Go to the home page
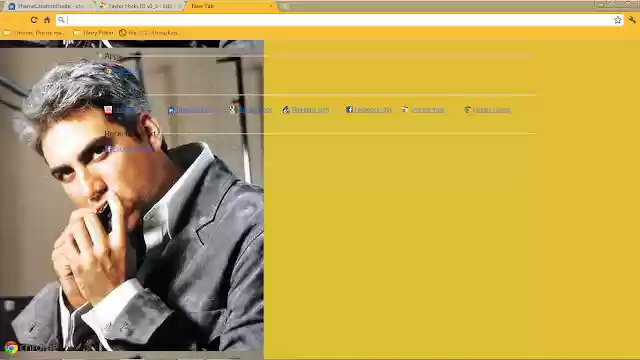The image size is (640, 360). [x=47, y=20]
